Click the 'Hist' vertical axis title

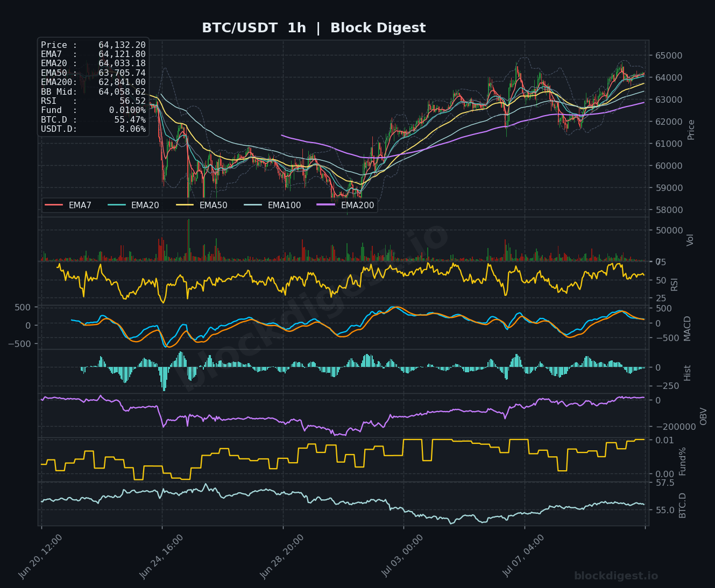point(688,373)
